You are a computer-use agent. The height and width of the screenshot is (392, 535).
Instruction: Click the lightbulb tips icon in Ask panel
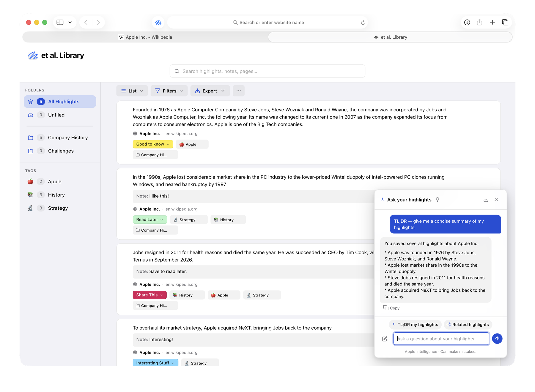tap(438, 200)
